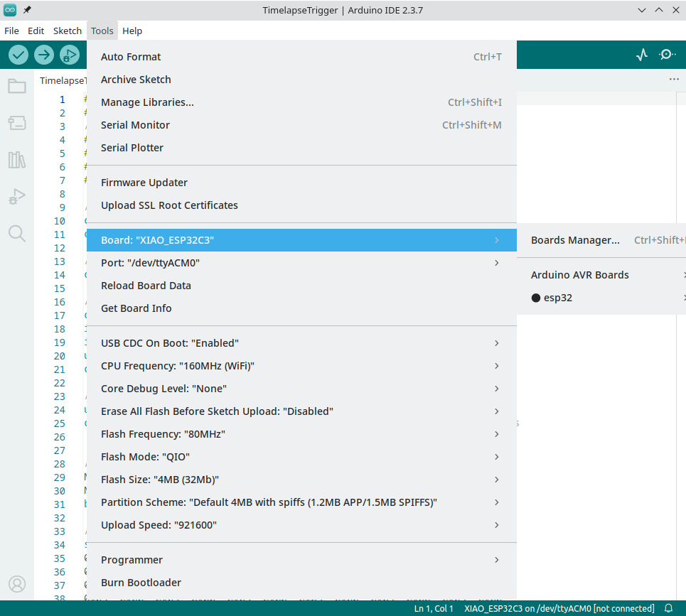Expand the Programmer submenu arrow
This screenshot has width=686, height=616.
coord(497,560)
